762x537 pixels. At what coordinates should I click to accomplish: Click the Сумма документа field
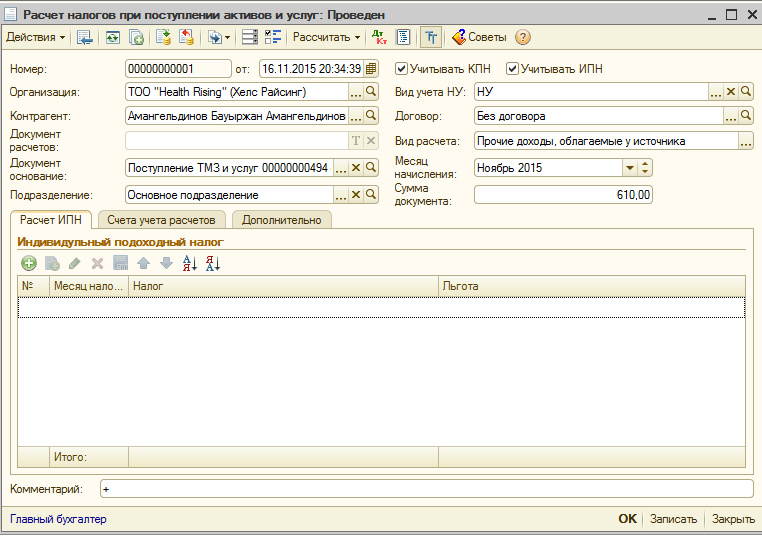pyautogui.click(x=563, y=195)
